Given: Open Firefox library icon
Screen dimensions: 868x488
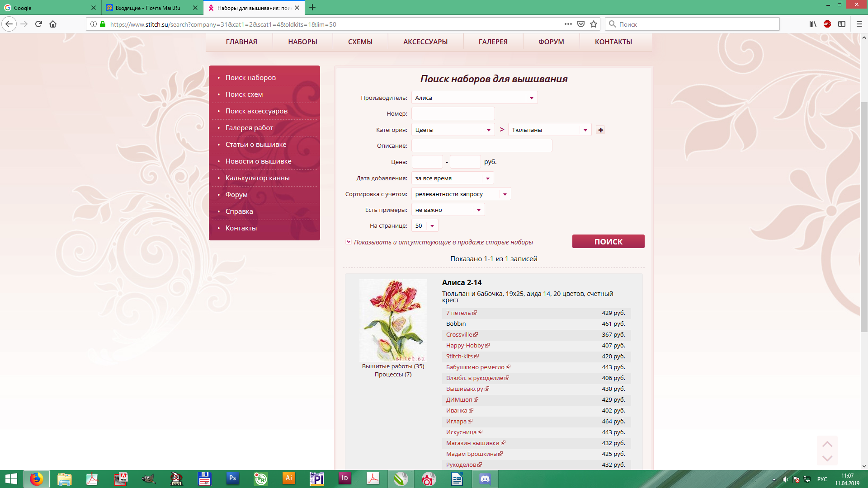Looking at the screenshot, I should pos(812,24).
